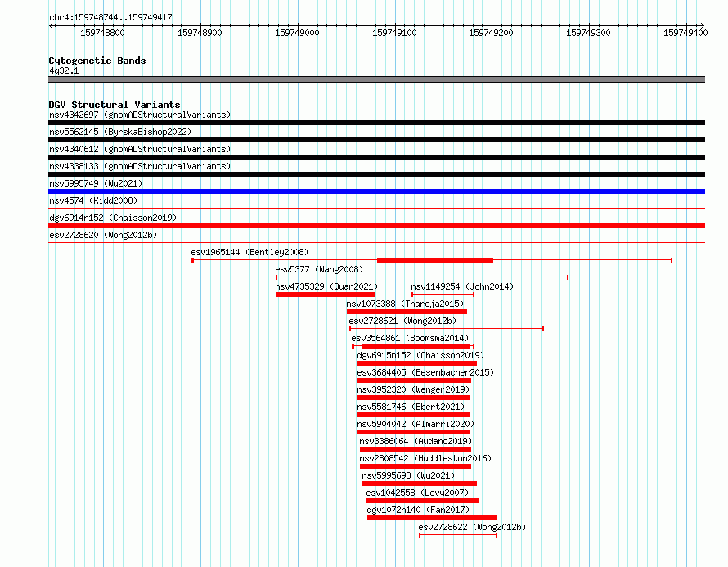Image resolution: width=728 pixels, height=567 pixels.
Task: Click the red bar under nsv5904042
Action: click(x=413, y=432)
